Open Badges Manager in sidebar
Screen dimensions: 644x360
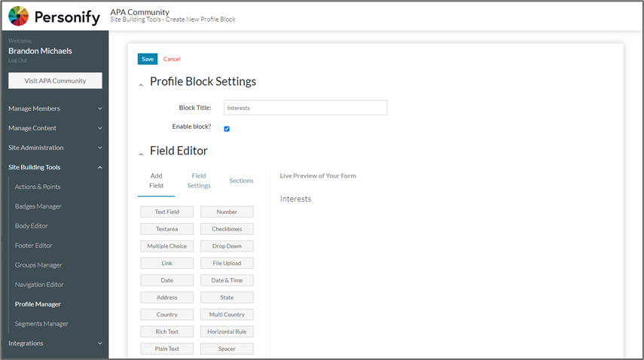click(38, 206)
